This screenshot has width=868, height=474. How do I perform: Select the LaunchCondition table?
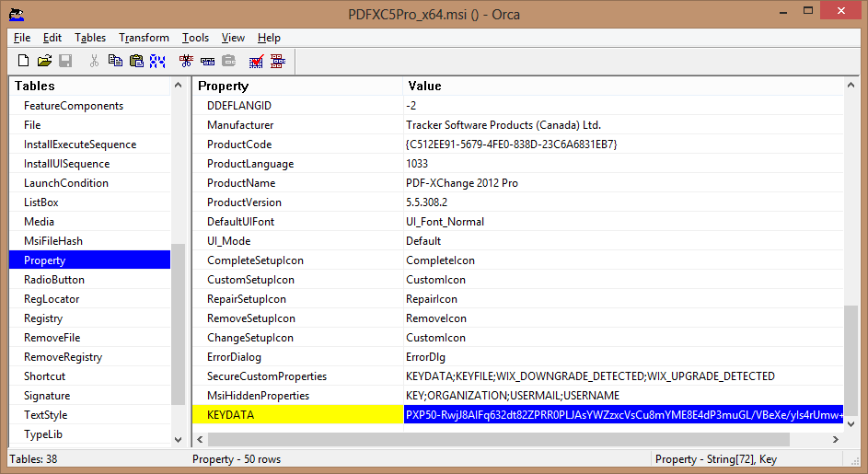tap(89, 183)
